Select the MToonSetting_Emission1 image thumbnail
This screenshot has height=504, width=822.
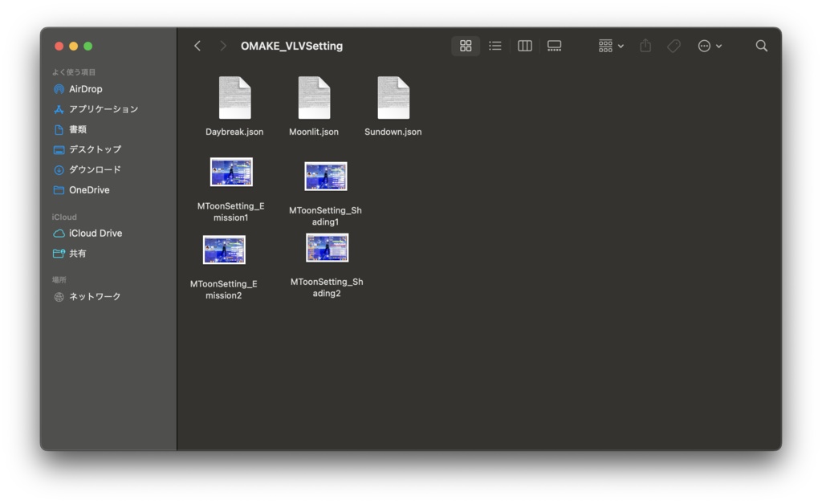point(231,172)
